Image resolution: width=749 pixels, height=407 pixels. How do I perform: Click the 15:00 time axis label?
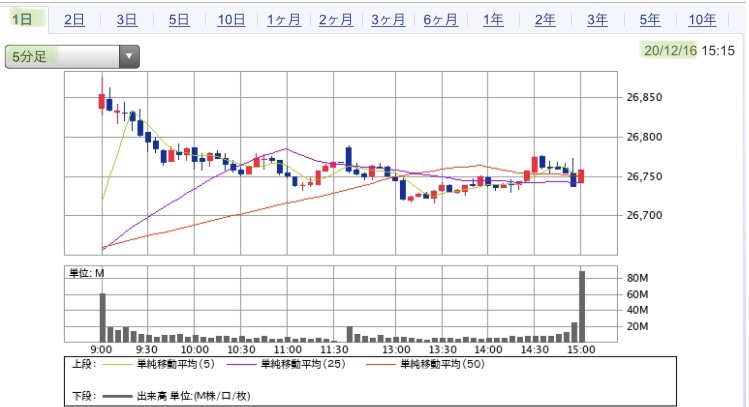[x=581, y=350]
